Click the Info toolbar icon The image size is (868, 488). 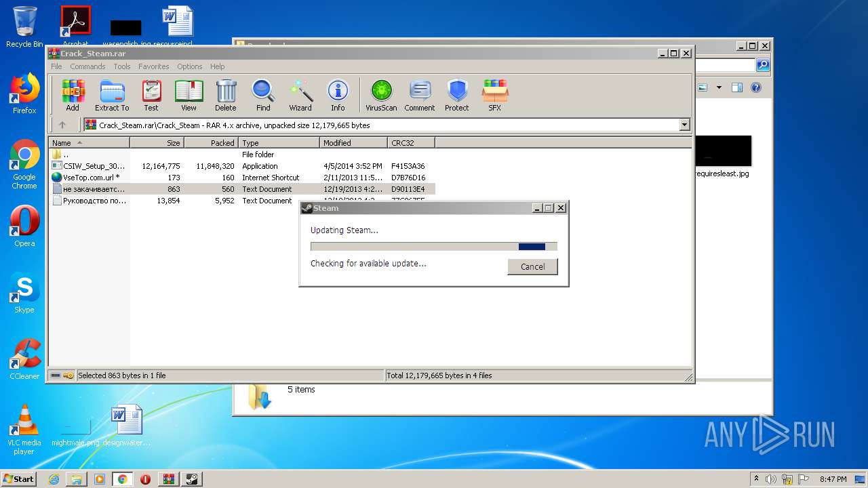tap(338, 95)
